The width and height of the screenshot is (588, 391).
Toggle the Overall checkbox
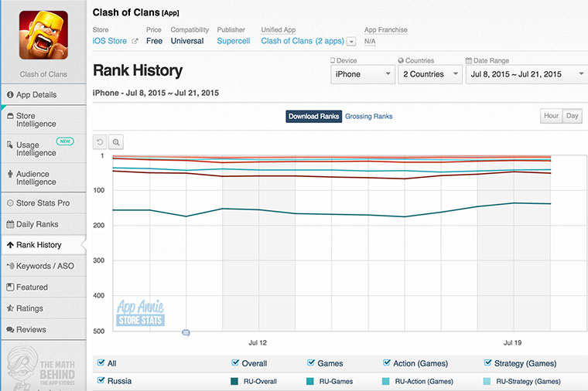tap(235, 362)
